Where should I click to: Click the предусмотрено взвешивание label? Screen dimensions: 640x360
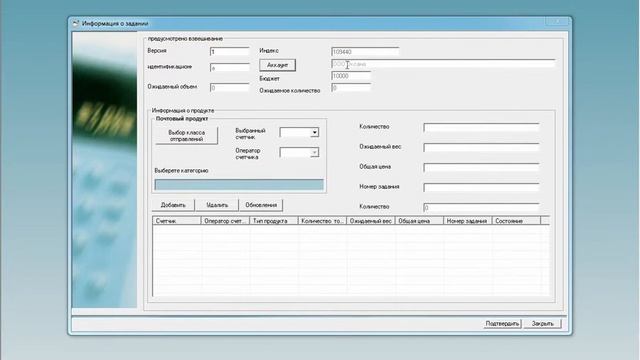[185, 39]
